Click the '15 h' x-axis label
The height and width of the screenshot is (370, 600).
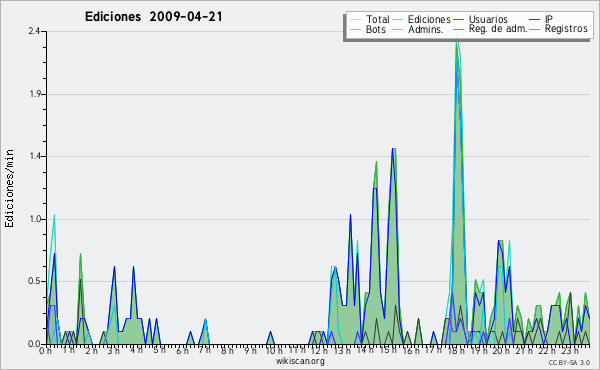tap(387, 350)
